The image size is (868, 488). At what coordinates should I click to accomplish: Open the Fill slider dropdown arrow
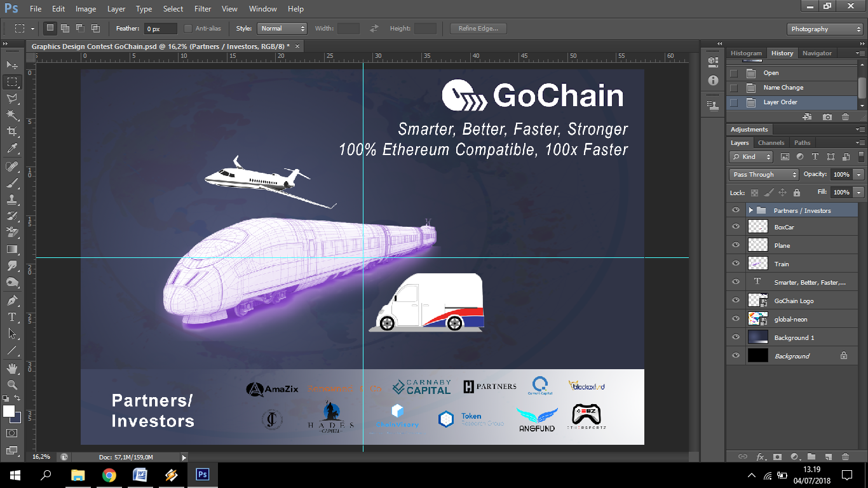859,193
